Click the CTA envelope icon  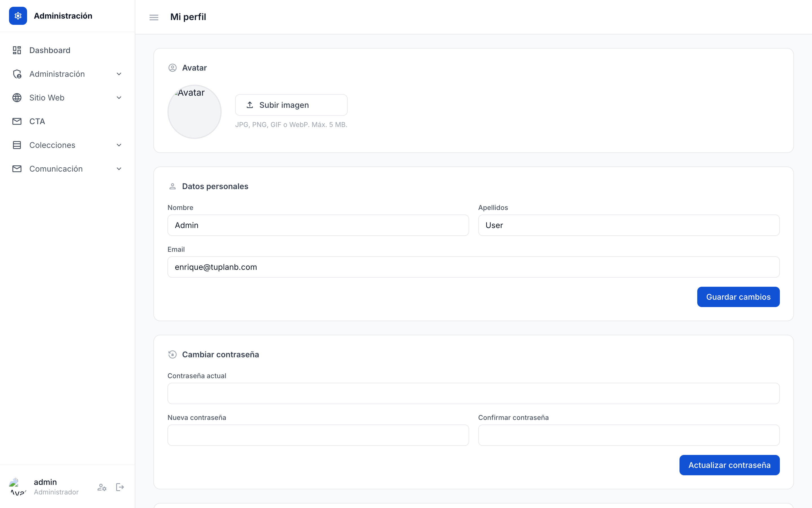pos(17,121)
